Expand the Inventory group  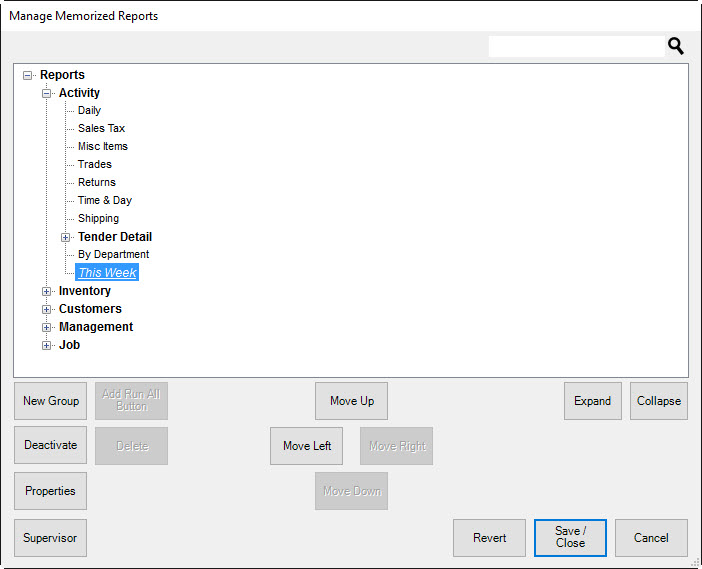click(x=47, y=291)
